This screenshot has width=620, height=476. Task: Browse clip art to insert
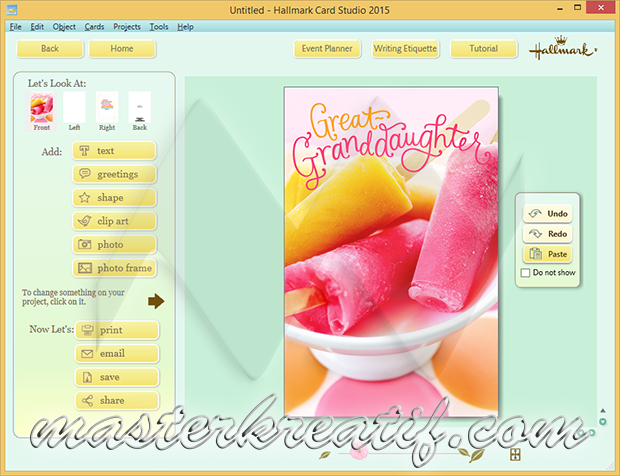(x=114, y=221)
